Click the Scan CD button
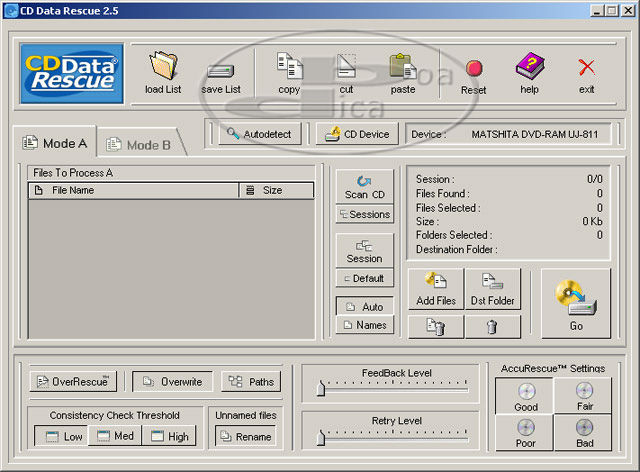Image resolution: width=640 pixels, height=472 pixels. [x=364, y=186]
